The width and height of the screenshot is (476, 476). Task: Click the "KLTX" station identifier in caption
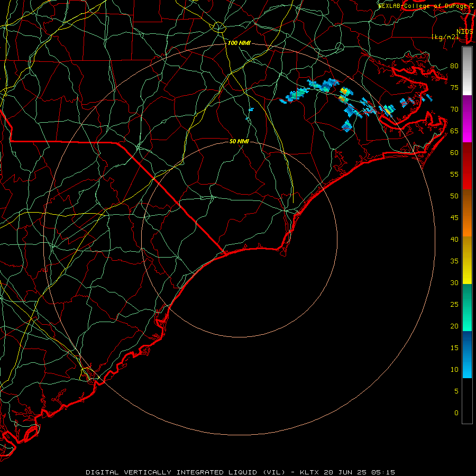(x=309, y=472)
